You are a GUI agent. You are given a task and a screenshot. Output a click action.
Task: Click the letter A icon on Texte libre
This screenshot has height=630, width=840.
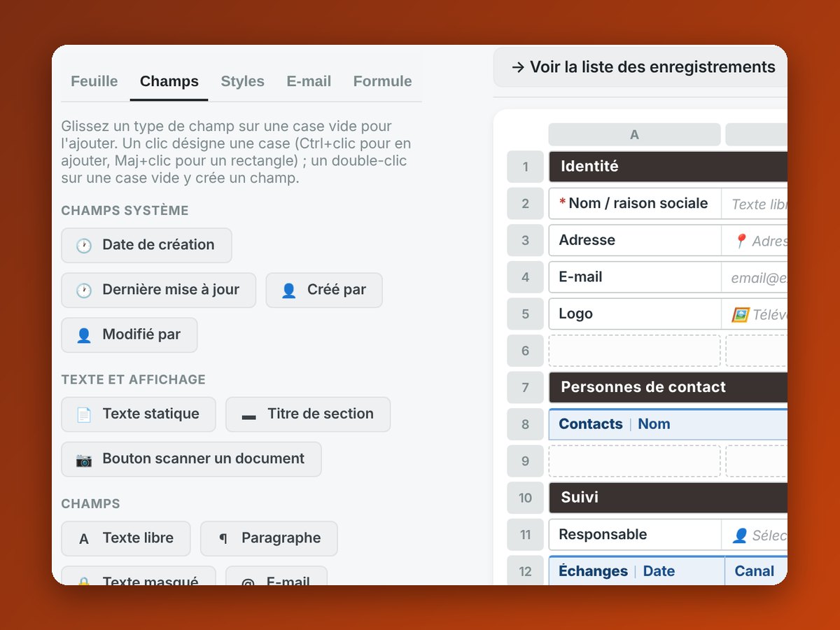pos(84,538)
